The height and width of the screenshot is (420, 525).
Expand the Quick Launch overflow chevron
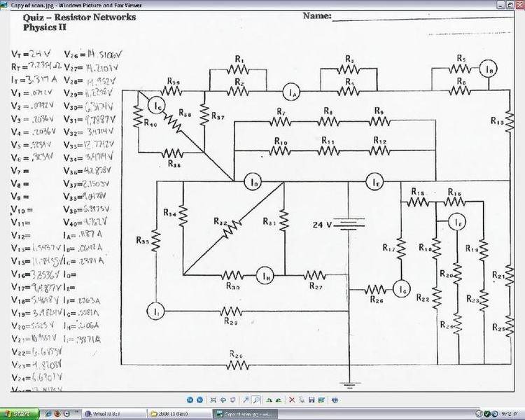[x=76, y=412]
